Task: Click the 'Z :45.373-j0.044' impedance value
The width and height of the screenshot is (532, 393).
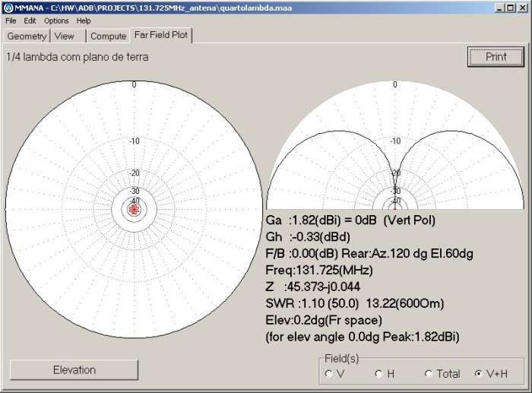Action: tap(312, 287)
